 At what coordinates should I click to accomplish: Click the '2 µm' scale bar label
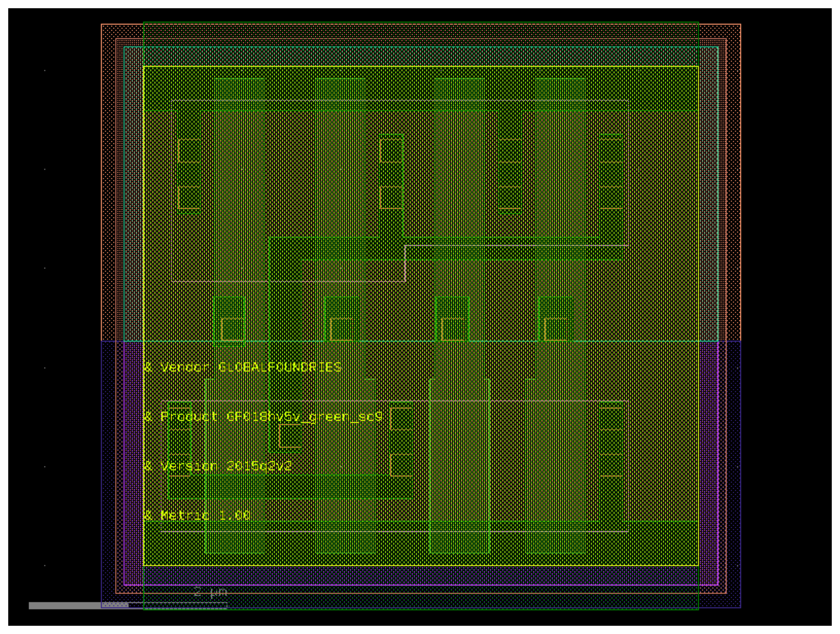pos(210,592)
